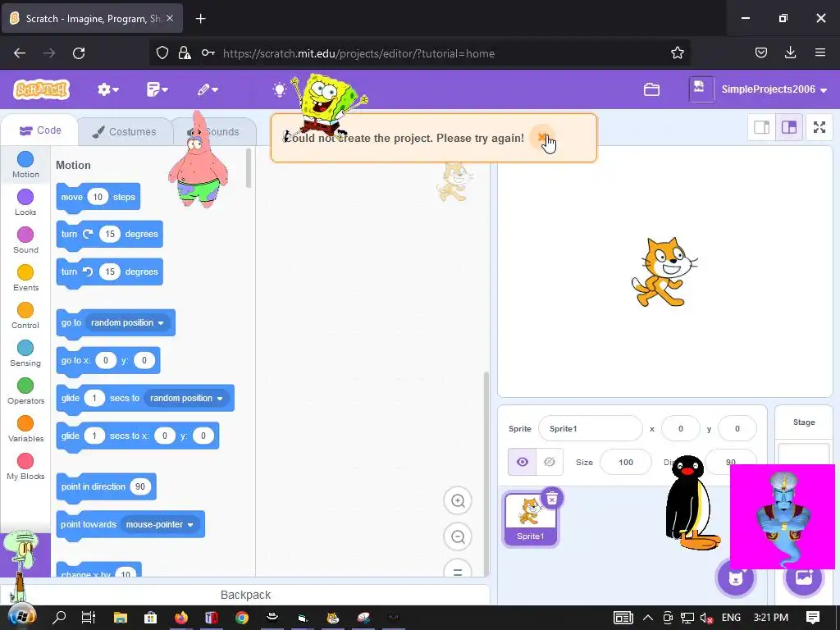Open the My Stuff folder
Screen dimensions: 840x630
click(x=651, y=89)
